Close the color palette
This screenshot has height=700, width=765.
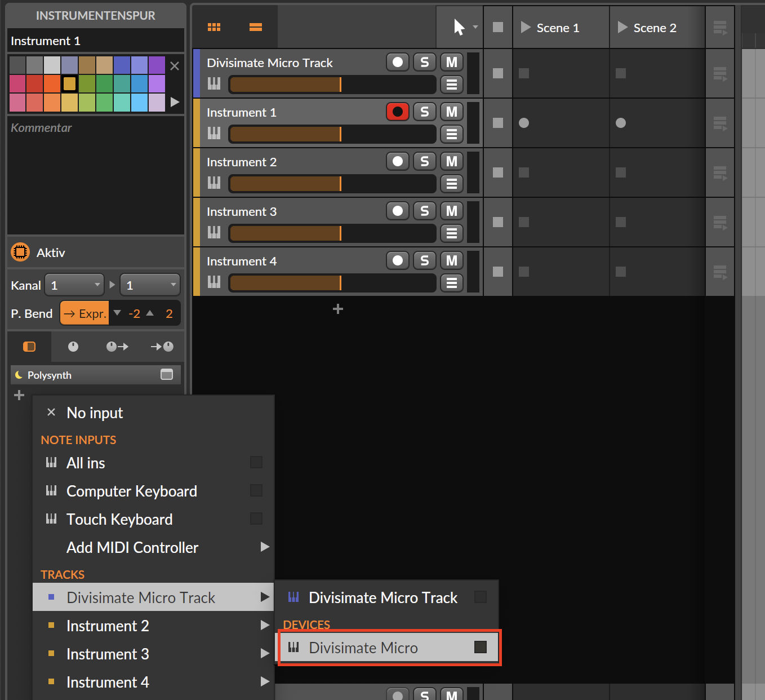tap(175, 66)
